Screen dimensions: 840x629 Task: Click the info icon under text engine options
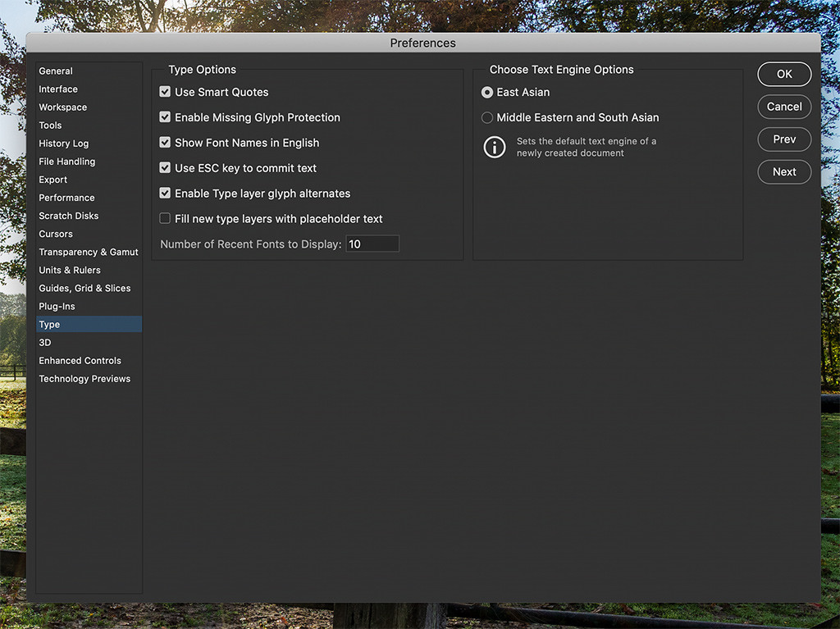pos(494,148)
